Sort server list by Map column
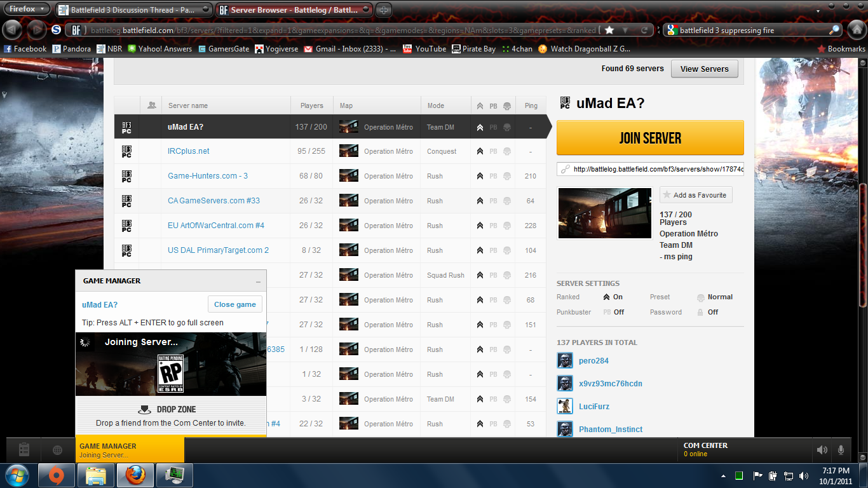868x488 pixels. pyautogui.click(x=346, y=105)
